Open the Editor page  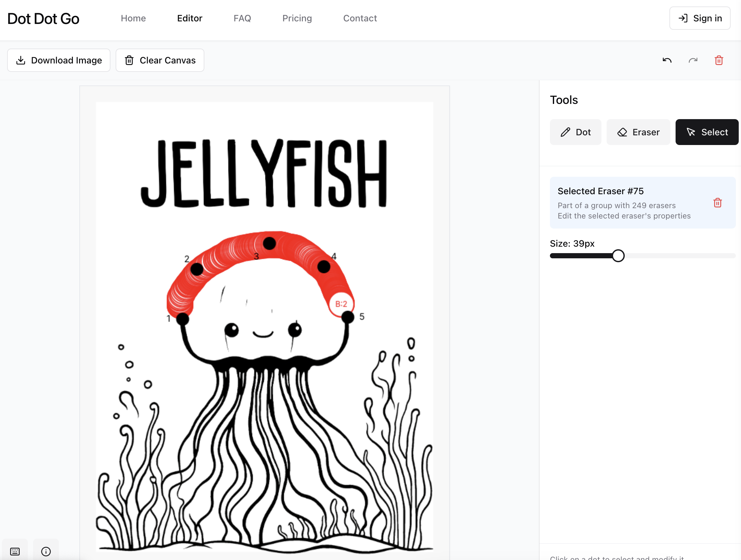coord(189,18)
